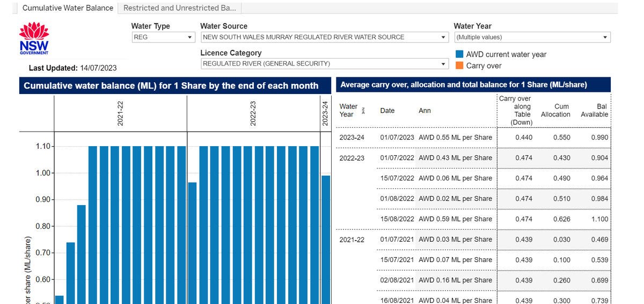Select AWD 0.55 ML per Share announcement
Viewport: 644px width, 304px height.
(x=455, y=137)
